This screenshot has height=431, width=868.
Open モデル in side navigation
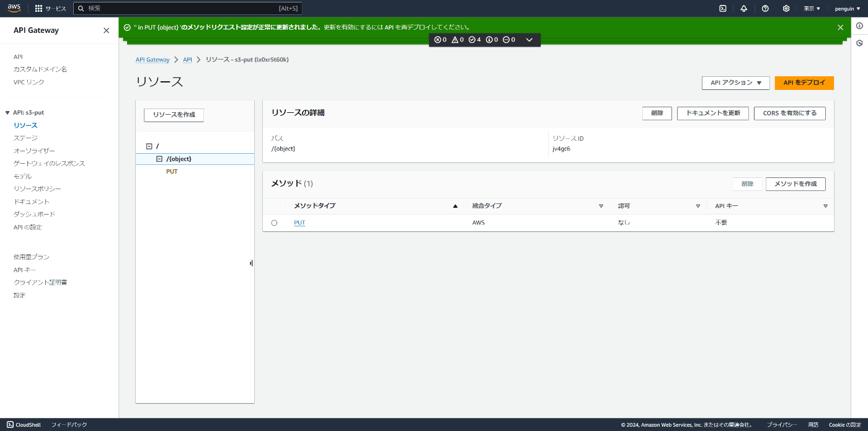(22, 176)
